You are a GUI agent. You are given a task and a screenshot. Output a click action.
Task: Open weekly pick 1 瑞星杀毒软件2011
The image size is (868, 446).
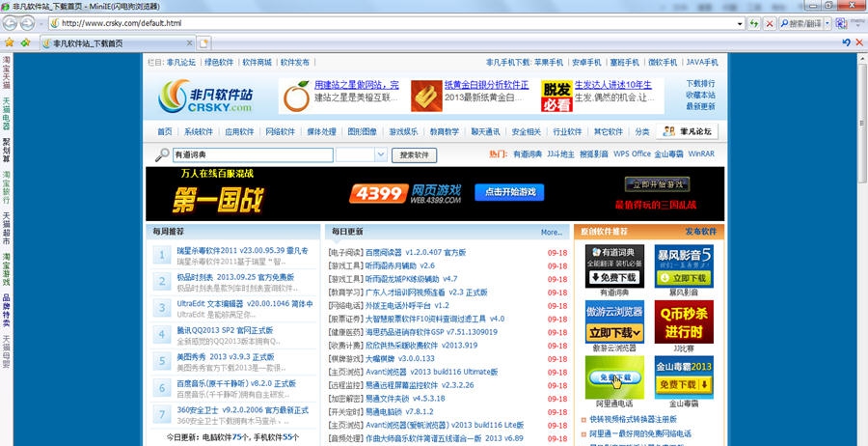[242, 250]
